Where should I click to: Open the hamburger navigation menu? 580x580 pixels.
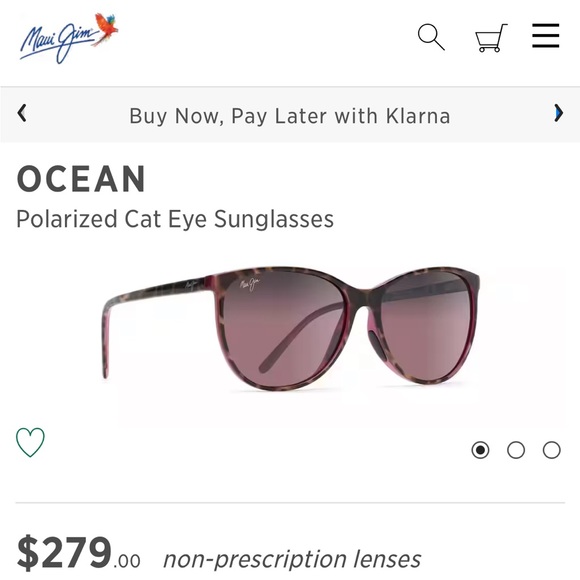click(546, 36)
